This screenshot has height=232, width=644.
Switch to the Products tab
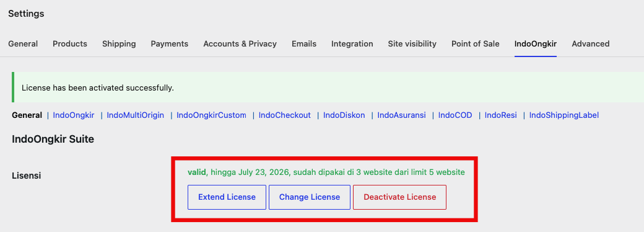pos(70,43)
